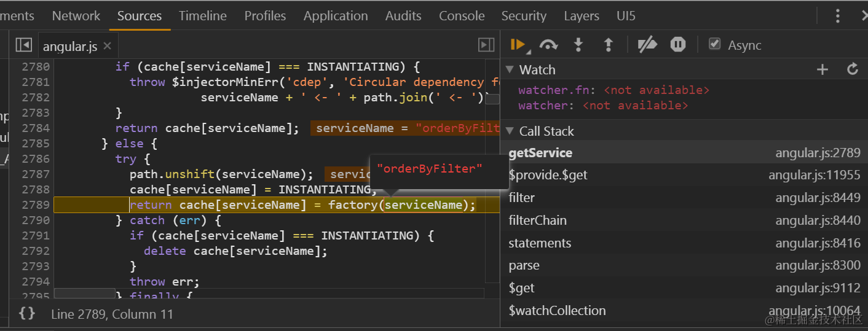Step over next function call
This screenshot has width=868, height=331.
(x=548, y=45)
